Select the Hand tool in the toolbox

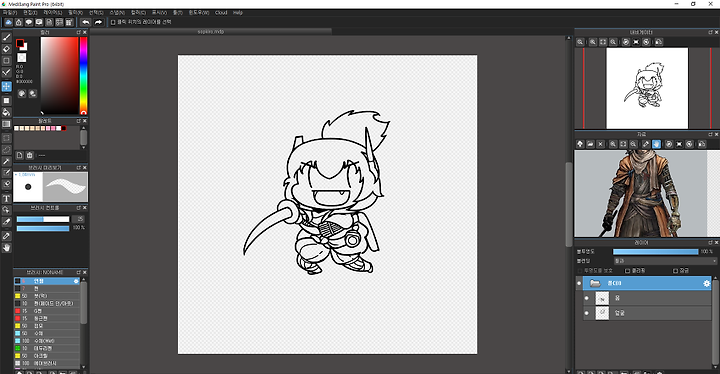pos(6,248)
